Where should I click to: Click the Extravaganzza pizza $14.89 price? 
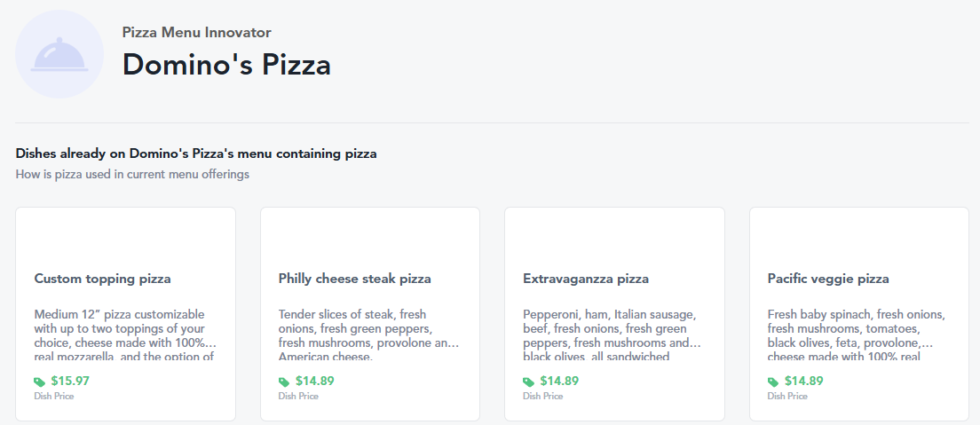click(x=559, y=381)
